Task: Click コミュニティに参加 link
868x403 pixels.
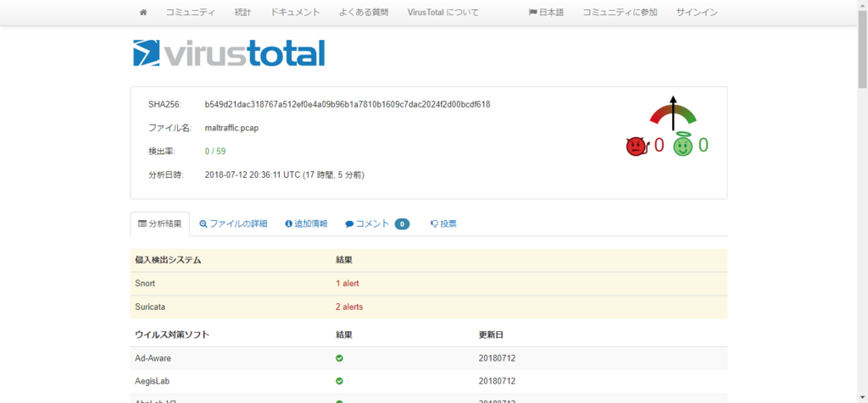Action: click(620, 12)
